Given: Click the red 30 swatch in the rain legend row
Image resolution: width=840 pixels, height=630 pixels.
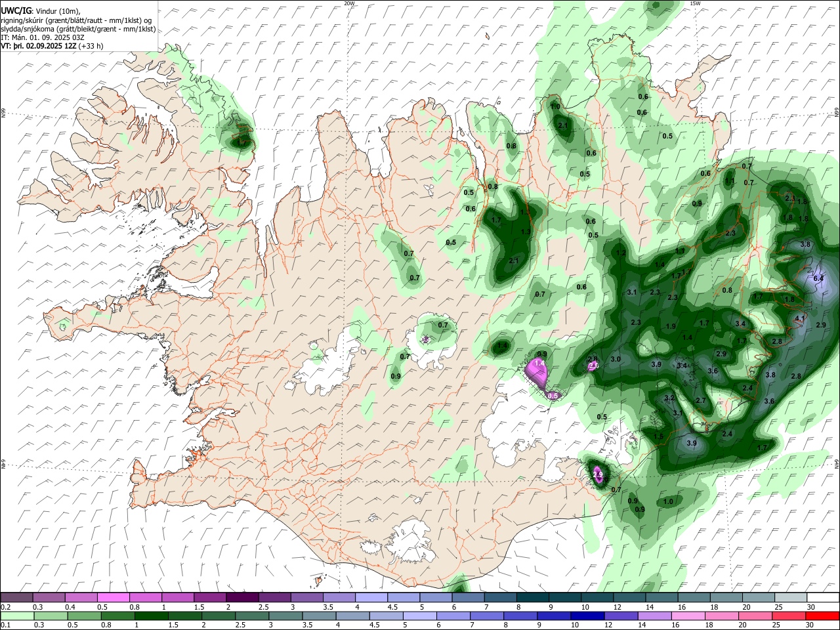Looking at the screenshot, I should click(x=823, y=616).
